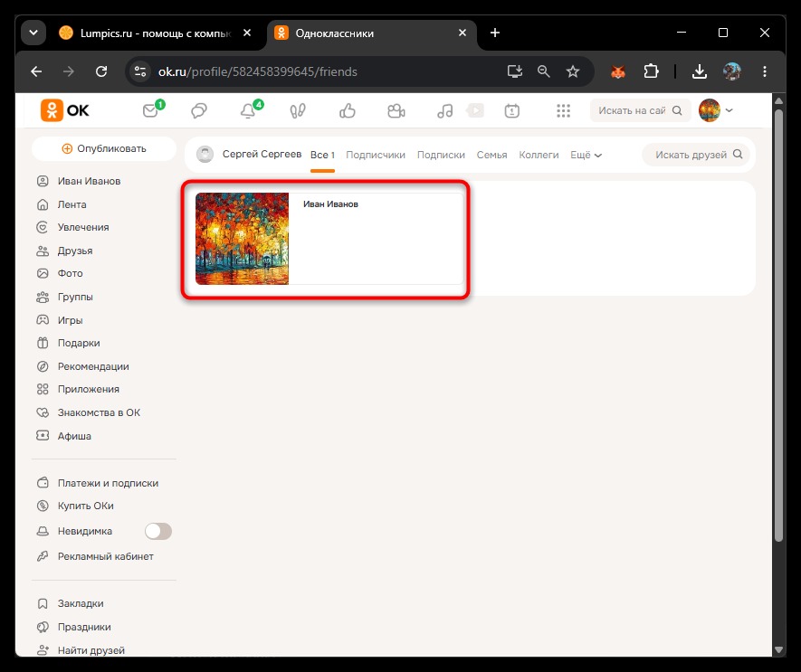The image size is (801, 672).
Task: Open the extensions puzzle icon
Action: pos(651,71)
